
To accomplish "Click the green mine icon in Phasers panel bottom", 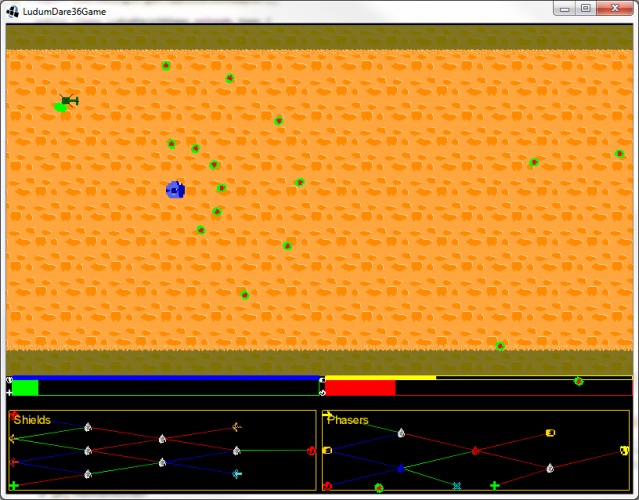I will [x=379, y=488].
